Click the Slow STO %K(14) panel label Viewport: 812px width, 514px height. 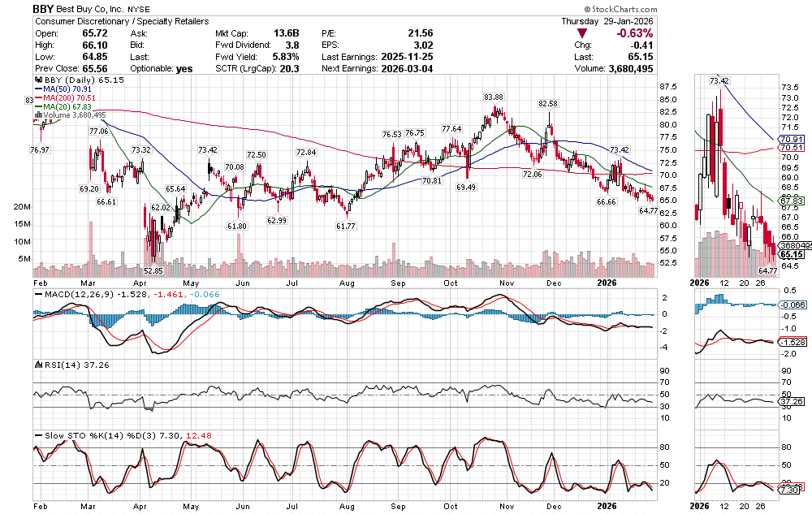(x=83, y=434)
